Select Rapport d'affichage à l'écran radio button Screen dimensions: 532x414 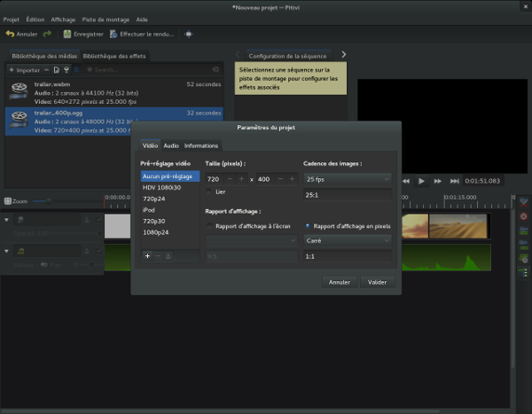209,226
